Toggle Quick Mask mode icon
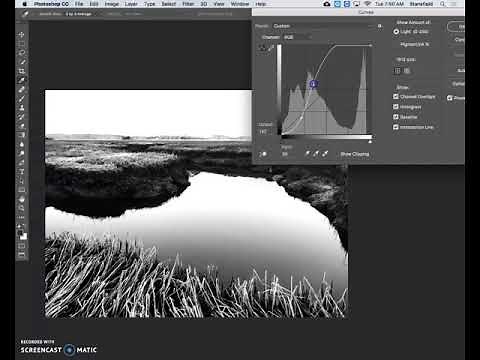Image resolution: width=480 pixels, height=360 pixels. [22, 246]
